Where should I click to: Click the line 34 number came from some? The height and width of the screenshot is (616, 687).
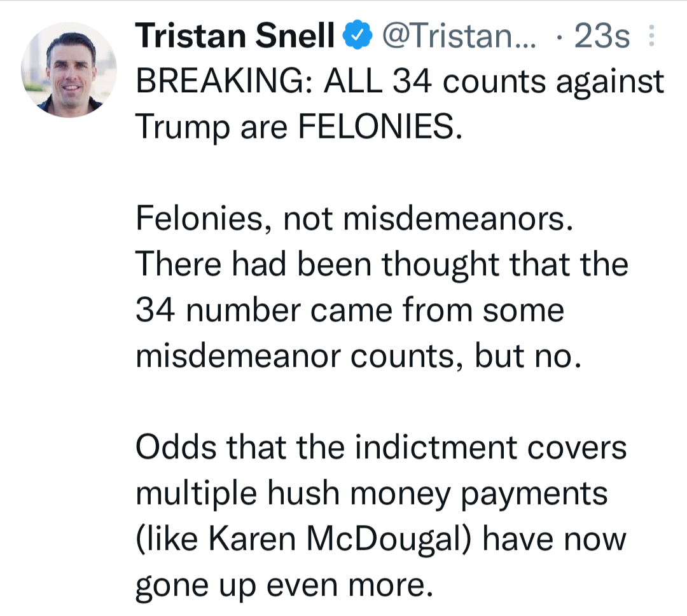click(x=350, y=310)
